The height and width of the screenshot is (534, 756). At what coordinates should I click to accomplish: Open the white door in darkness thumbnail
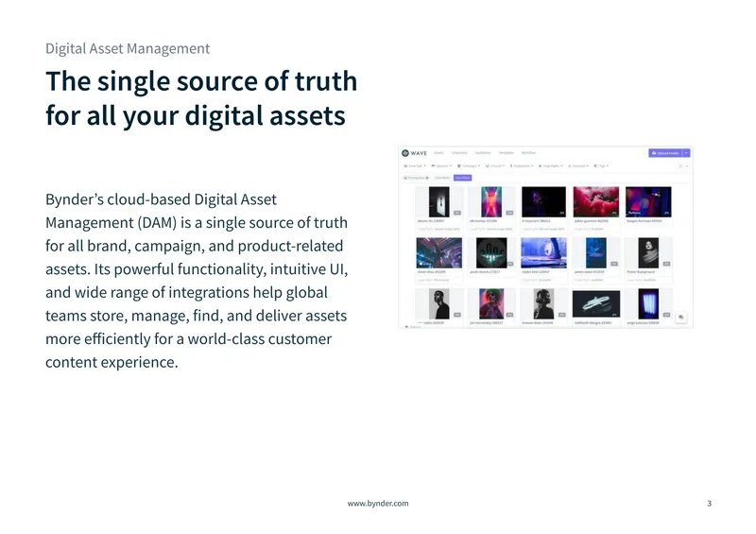pos(438,201)
